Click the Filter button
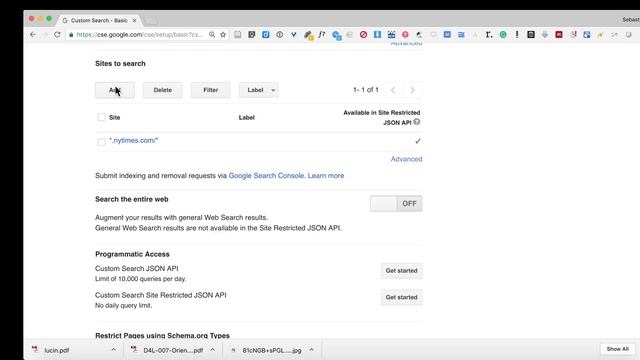 (211, 90)
